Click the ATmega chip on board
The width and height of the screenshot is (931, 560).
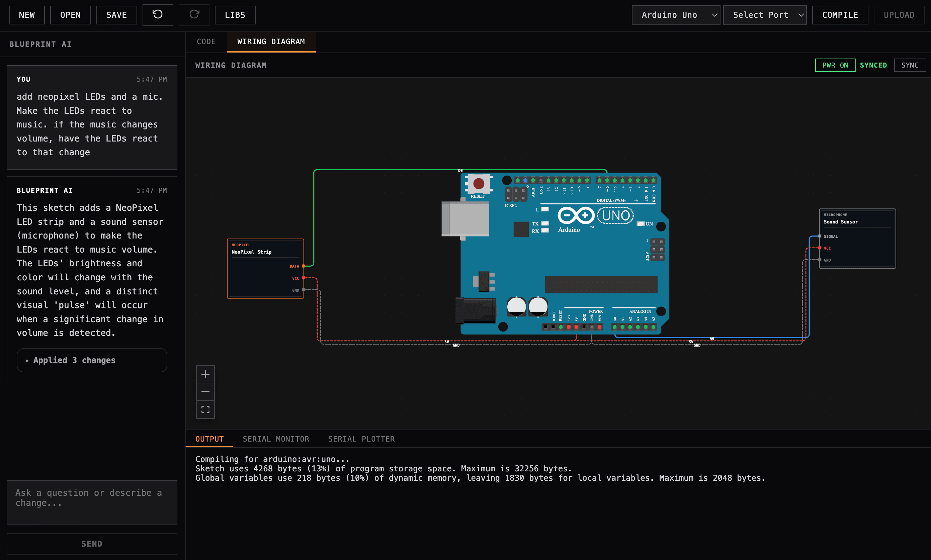coord(601,285)
